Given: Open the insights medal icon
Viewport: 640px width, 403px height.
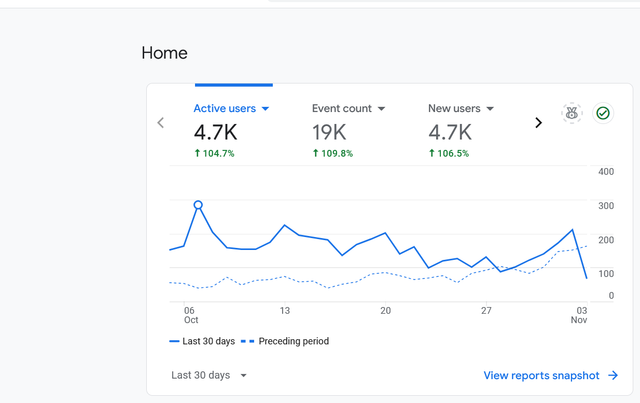Looking at the screenshot, I should pos(571,113).
